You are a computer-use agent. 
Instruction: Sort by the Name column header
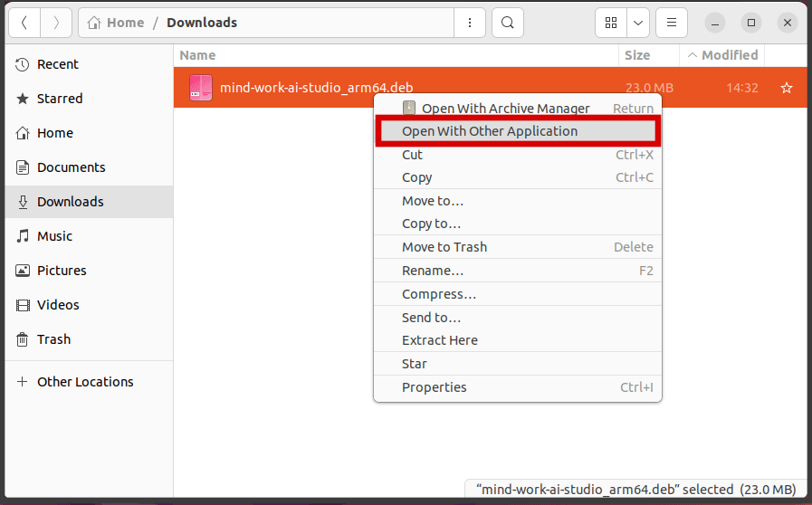point(197,55)
